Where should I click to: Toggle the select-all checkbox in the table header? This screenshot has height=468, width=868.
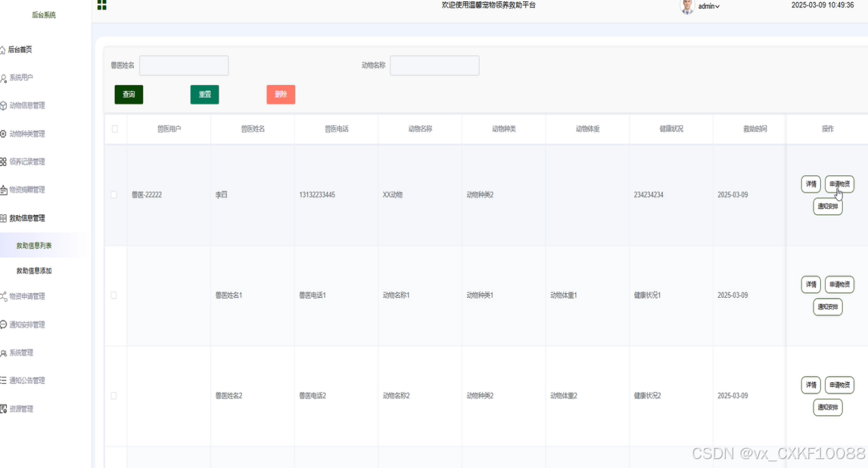coord(114,128)
